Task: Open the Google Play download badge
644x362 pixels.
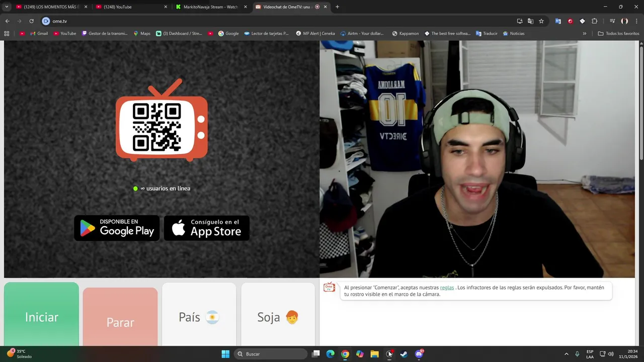Action: 117,228
